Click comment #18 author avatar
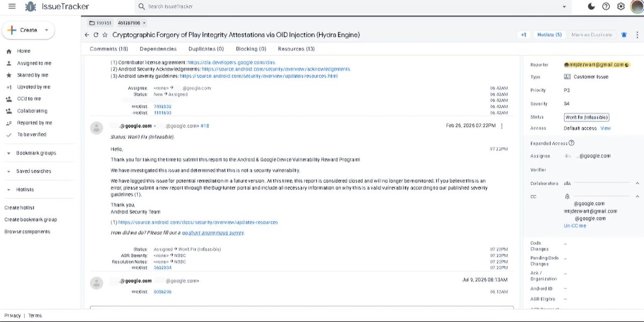The width and height of the screenshot is (644, 322). [x=97, y=128]
